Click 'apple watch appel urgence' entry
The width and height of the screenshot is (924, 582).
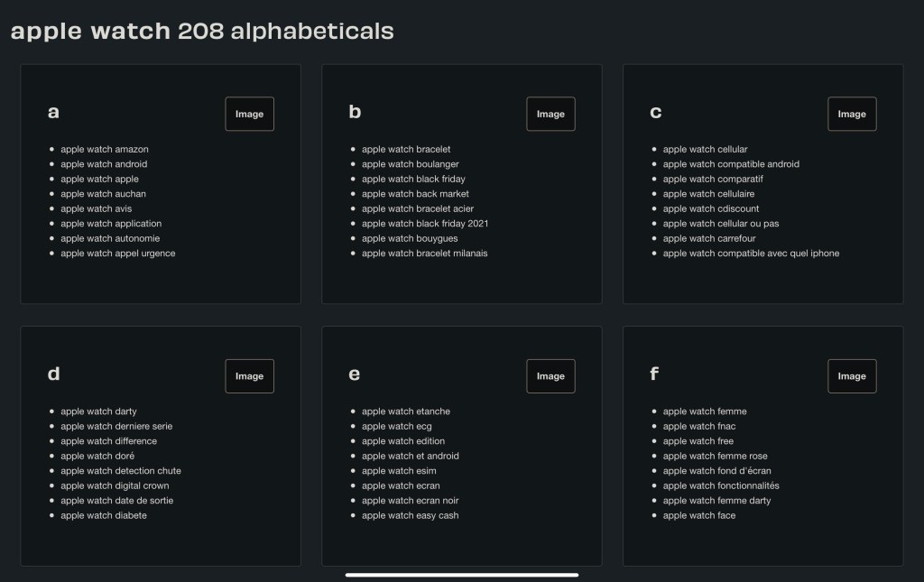point(118,254)
